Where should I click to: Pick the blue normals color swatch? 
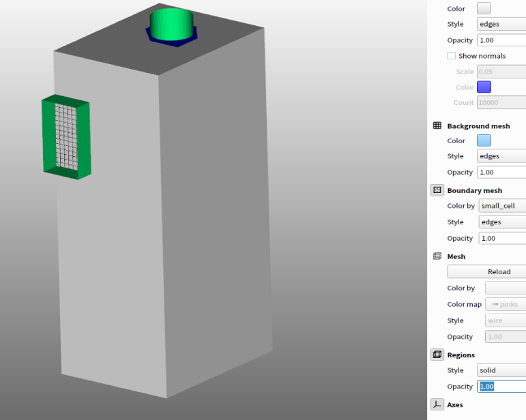point(484,87)
